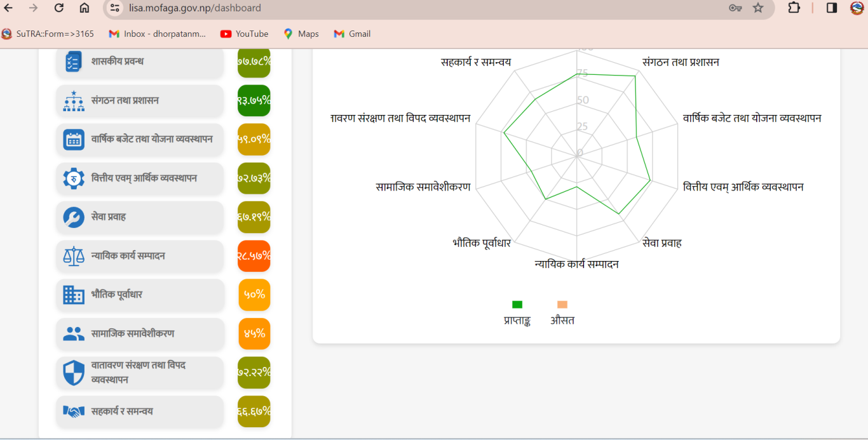Click the browser back arrow
This screenshot has height=440, width=868.
(8, 8)
